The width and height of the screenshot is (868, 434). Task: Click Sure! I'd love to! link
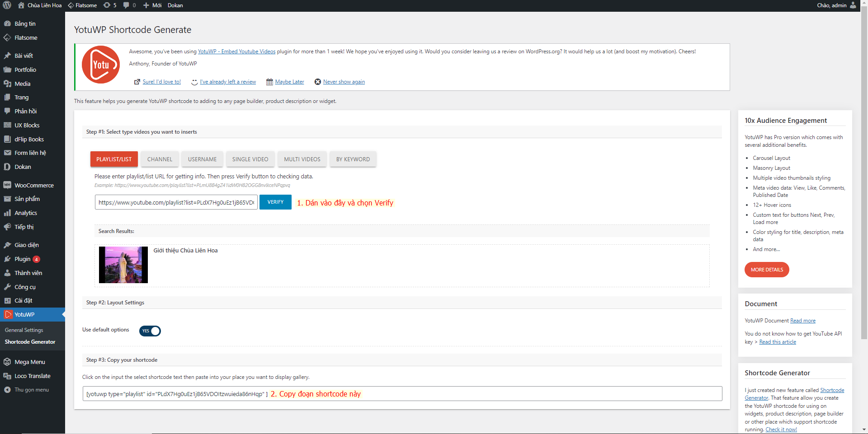coord(161,82)
